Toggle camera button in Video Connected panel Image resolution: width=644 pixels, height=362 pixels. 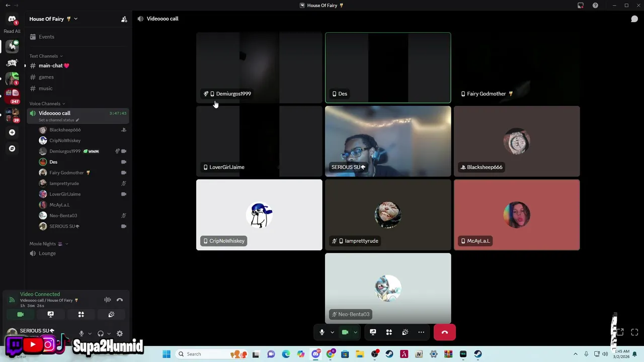[21, 314]
